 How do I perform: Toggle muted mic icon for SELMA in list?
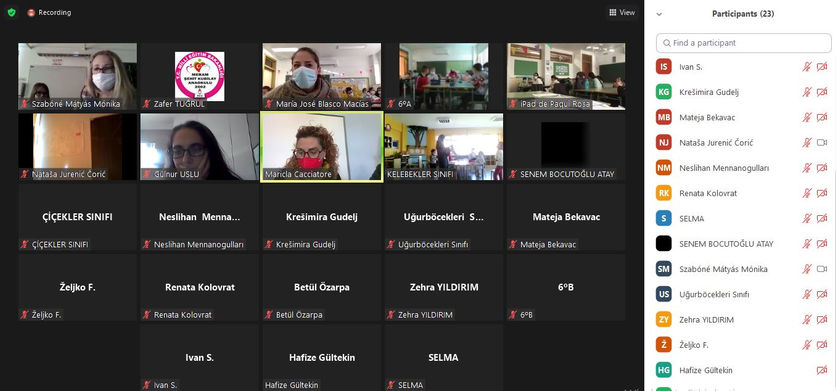(807, 218)
